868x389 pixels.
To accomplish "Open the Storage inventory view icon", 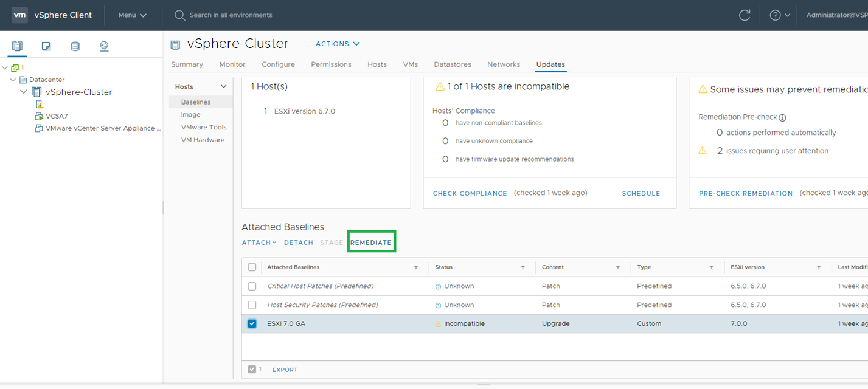I will click(x=75, y=46).
